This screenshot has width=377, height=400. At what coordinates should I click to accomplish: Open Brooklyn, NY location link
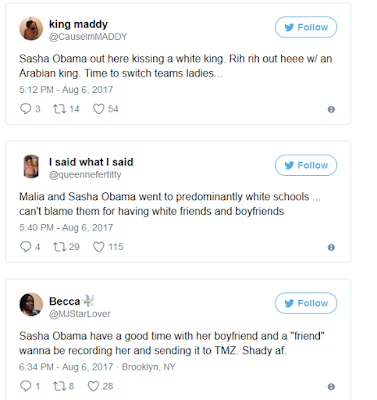[x=148, y=367]
